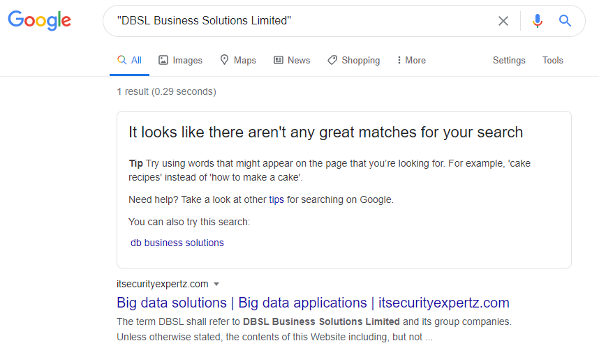Select the Maps pin icon
Viewport: 599px width, 364px height.
click(x=224, y=60)
